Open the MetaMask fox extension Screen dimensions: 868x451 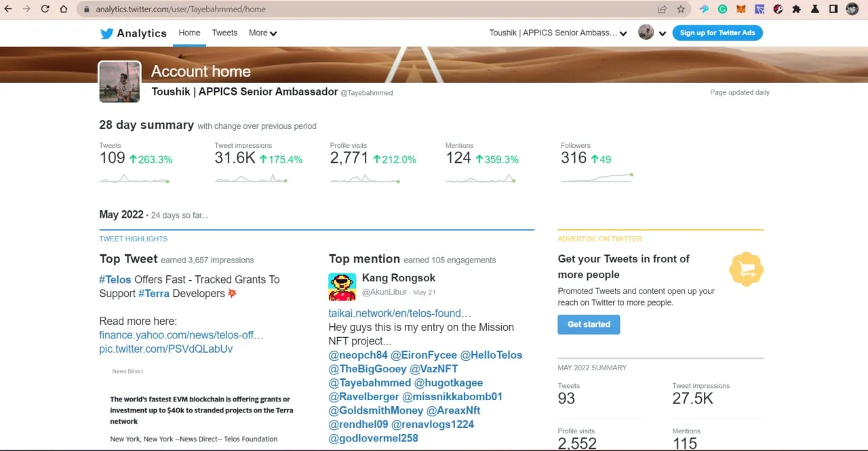741,9
